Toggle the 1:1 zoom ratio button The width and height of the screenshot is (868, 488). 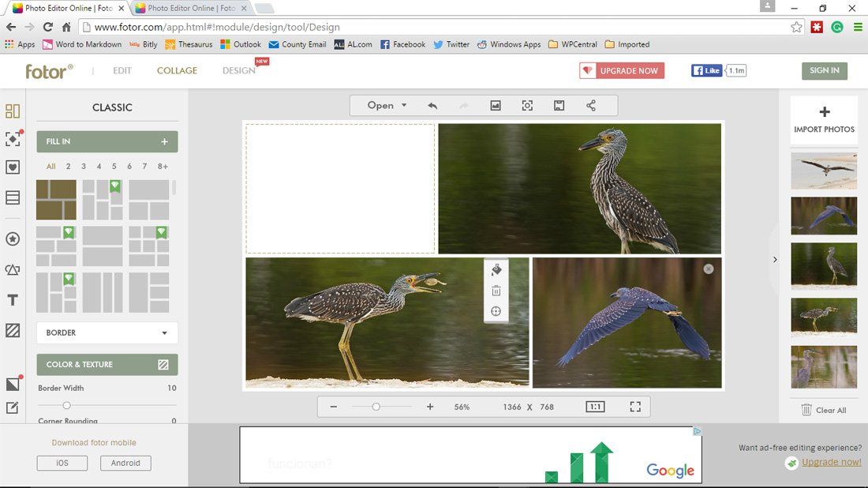coord(595,406)
